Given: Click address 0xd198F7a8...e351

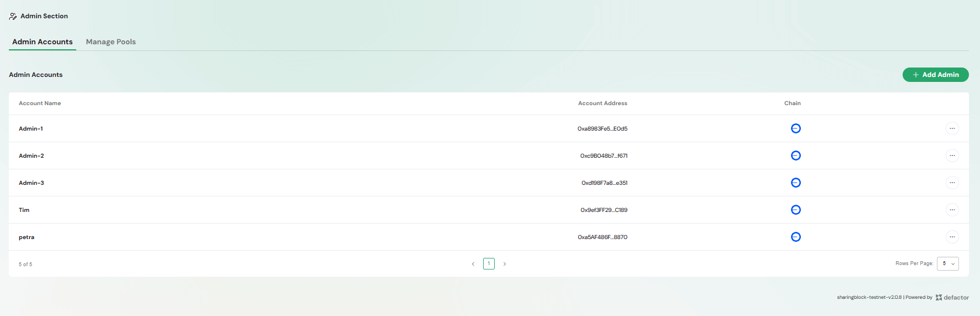Looking at the screenshot, I should (604, 183).
